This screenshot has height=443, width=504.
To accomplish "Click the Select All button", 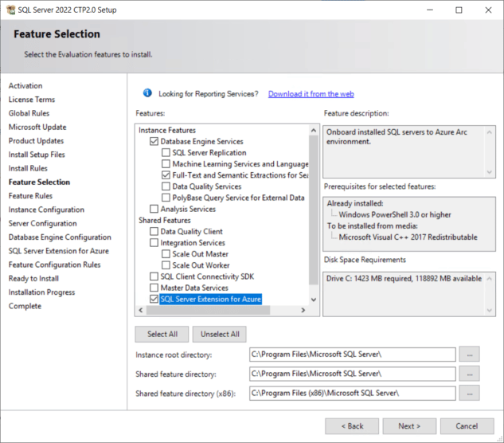I will [x=162, y=335].
